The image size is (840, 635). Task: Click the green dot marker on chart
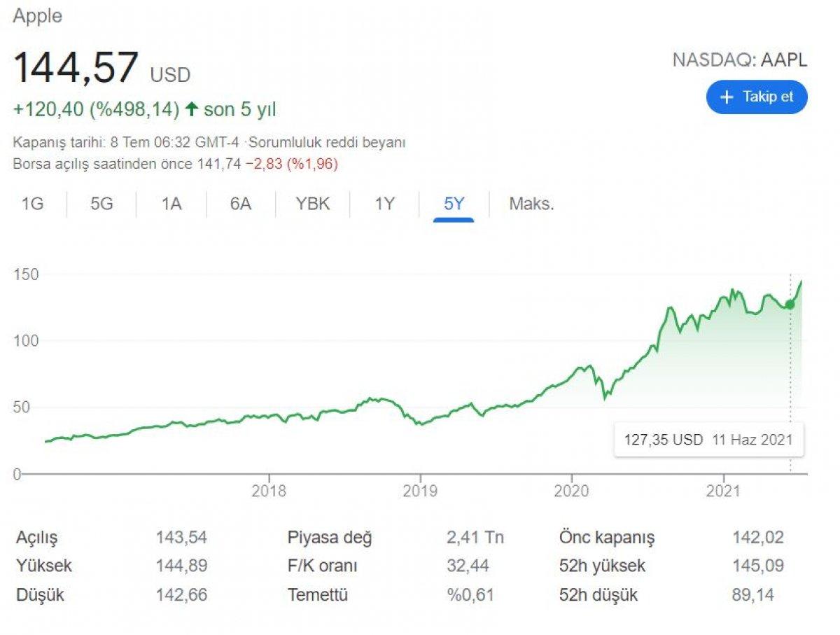(790, 304)
